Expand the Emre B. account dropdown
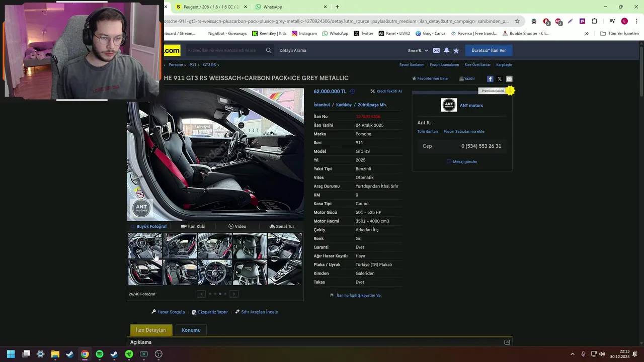Image resolution: width=644 pixels, height=362 pixels. pos(418,50)
